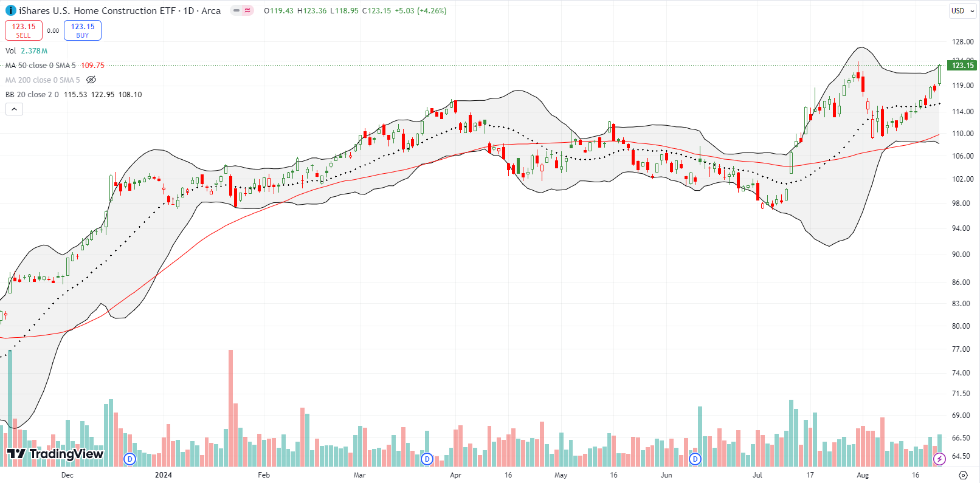The image size is (980, 483).
Task: Click the red MA 50 value 109.75
Action: click(x=92, y=65)
